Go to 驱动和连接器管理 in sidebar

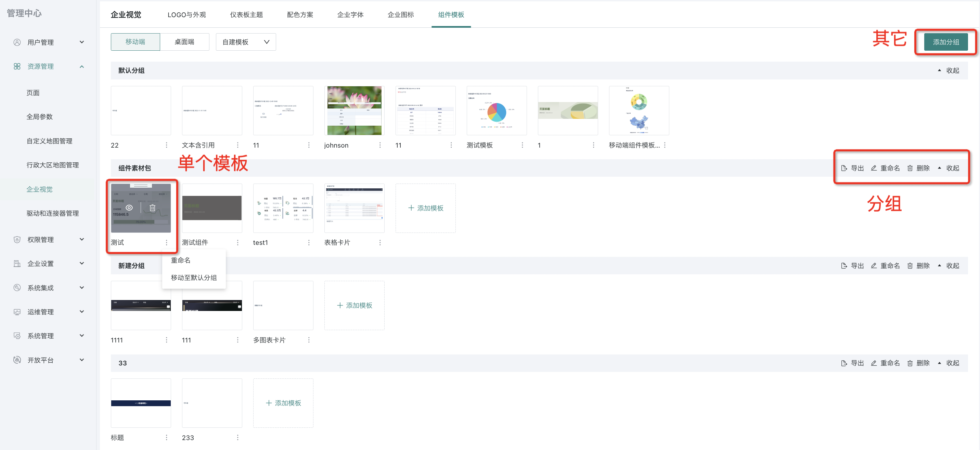[x=53, y=213]
